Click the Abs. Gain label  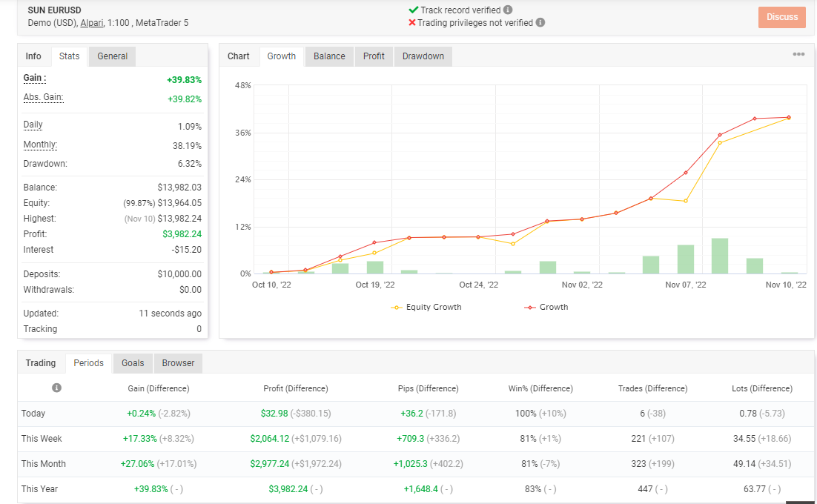pyautogui.click(x=43, y=97)
